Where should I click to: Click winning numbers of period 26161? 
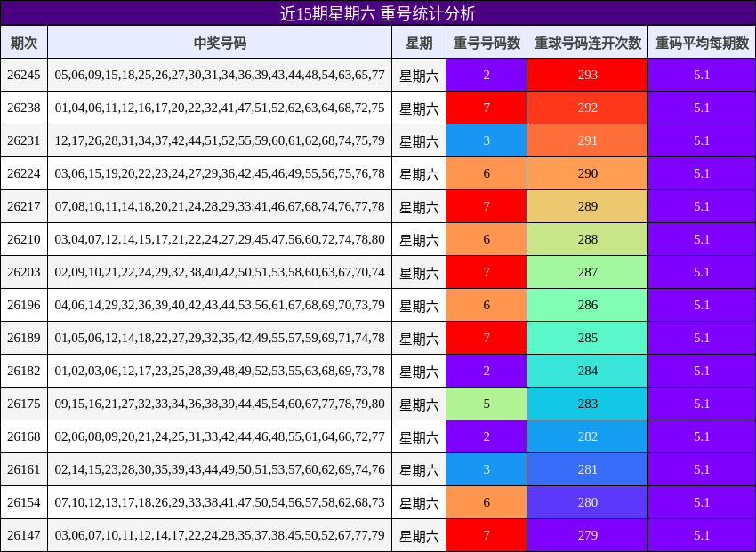[220, 469]
